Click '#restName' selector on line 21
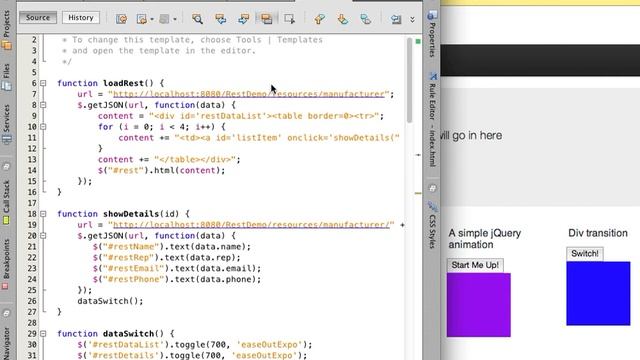 131,247
